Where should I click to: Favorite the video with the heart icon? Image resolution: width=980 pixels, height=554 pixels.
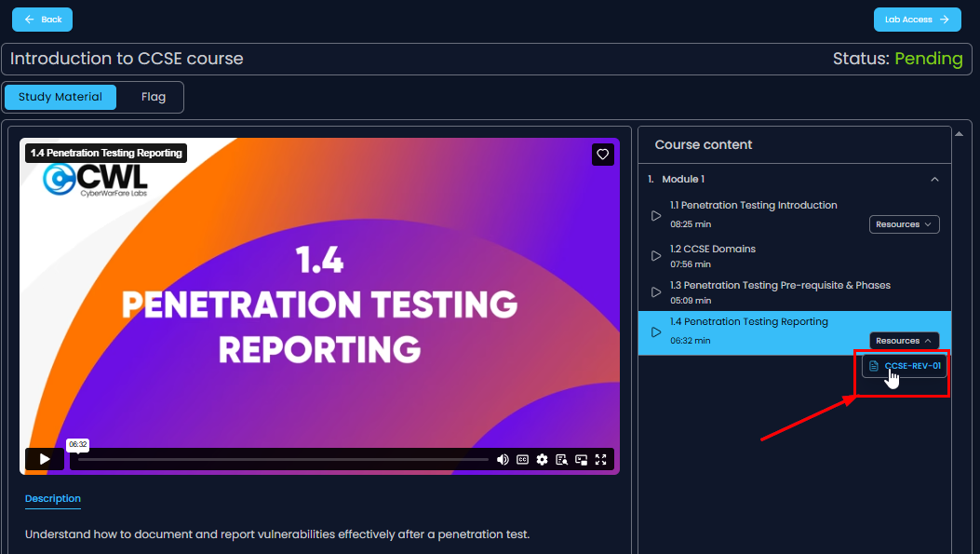[602, 155]
